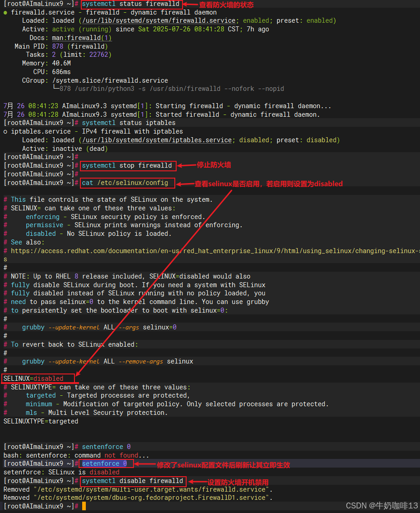420x513 pixels.
Task: Click the 'To revert back to SELinux enabled' line
Action: [x=71, y=344]
